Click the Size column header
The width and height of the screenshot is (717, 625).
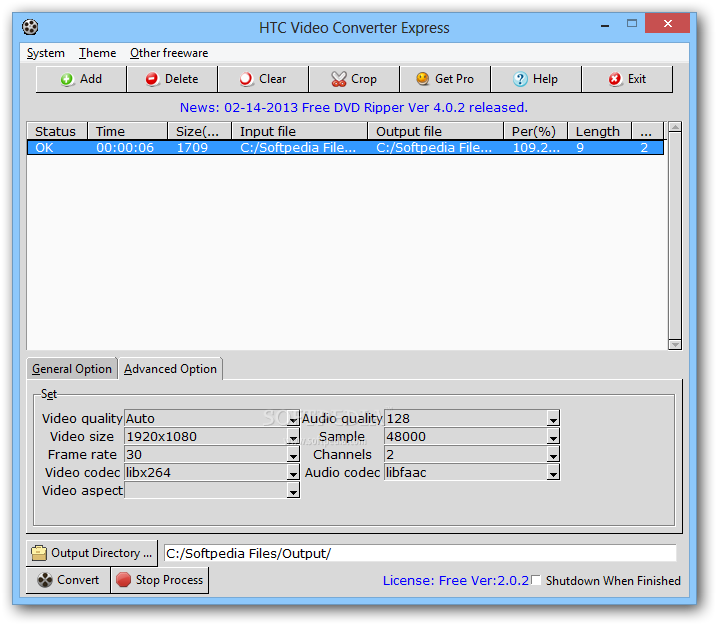pos(199,131)
